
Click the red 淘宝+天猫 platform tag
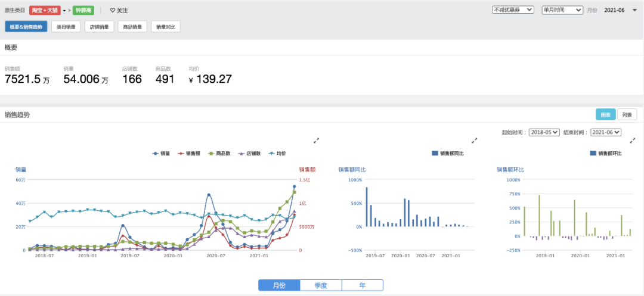pos(45,10)
